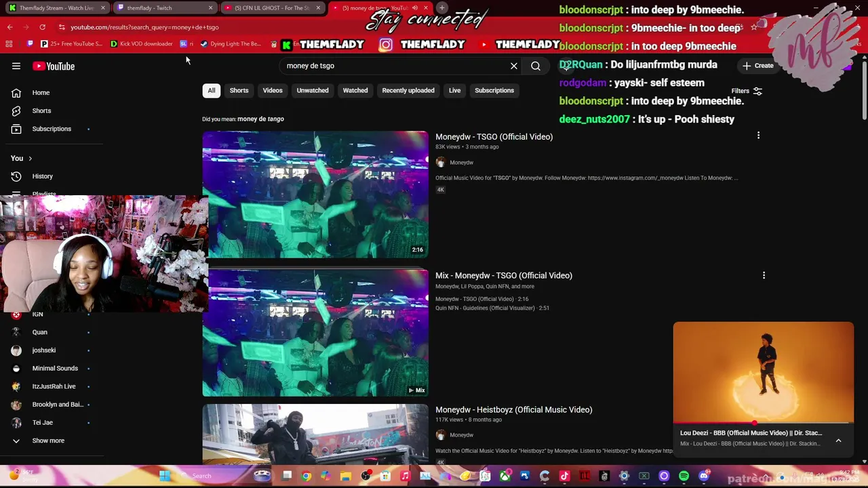Click the 'money de tango' suggestion
Screen dimensions: 868x488
260,119
